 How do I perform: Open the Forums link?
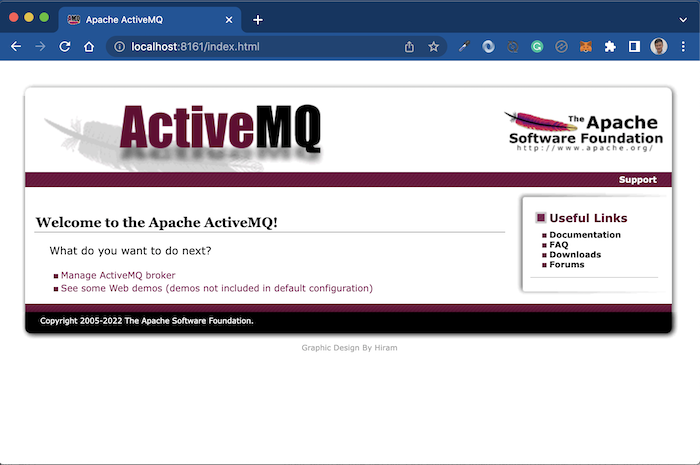click(x=567, y=264)
